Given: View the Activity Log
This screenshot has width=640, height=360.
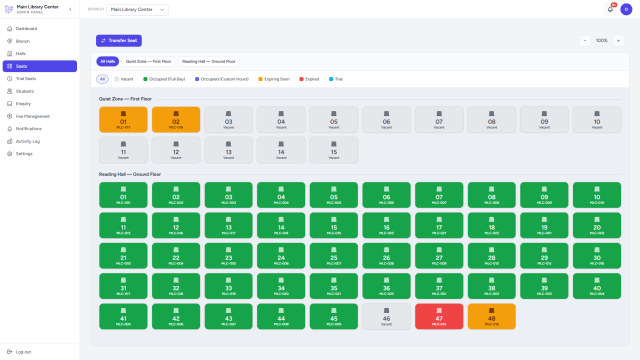Looking at the screenshot, I should click(40, 141).
